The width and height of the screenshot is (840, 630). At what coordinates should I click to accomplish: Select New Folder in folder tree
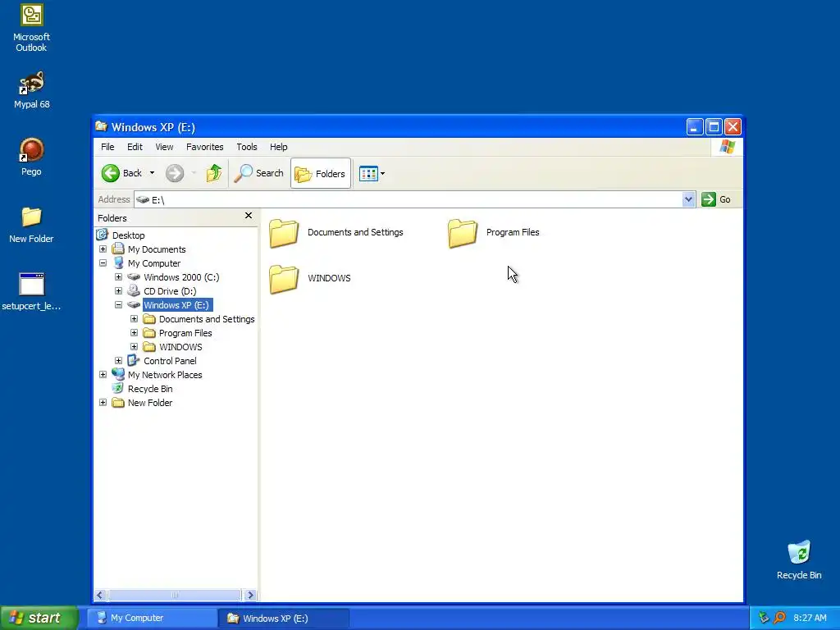(150, 402)
